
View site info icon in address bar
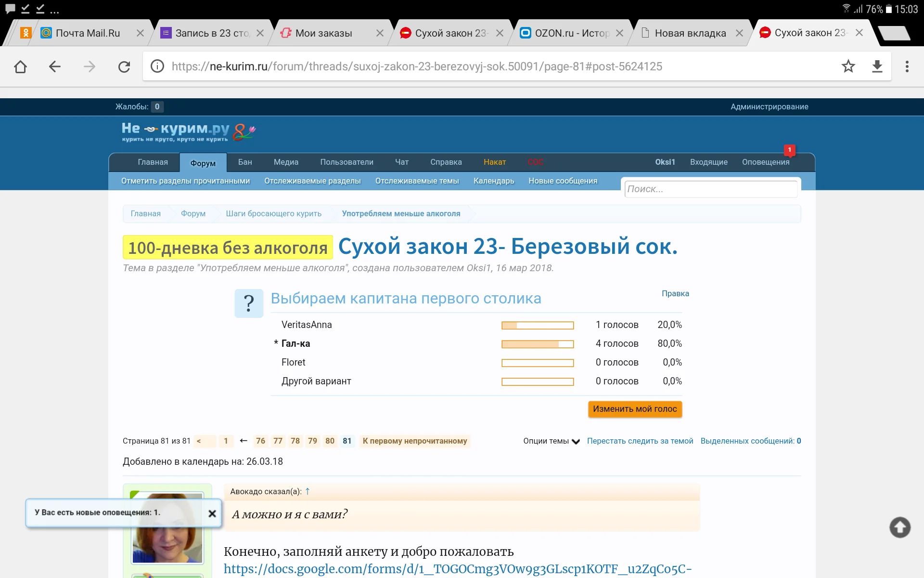pyautogui.click(x=157, y=66)
